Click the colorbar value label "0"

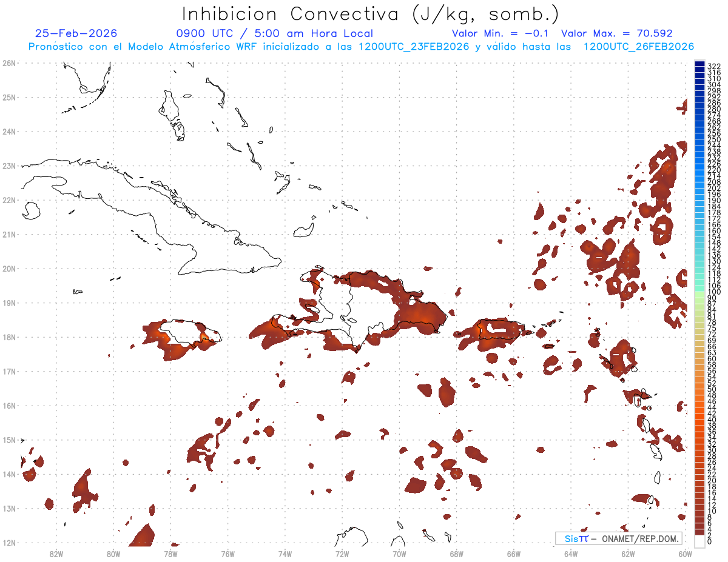click(x=710, y=541)
